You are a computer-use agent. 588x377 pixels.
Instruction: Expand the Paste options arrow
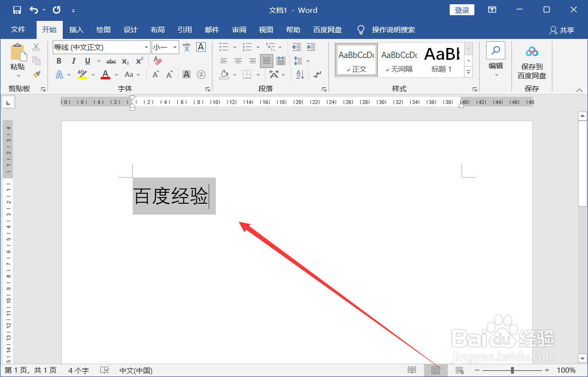[18, 75]
